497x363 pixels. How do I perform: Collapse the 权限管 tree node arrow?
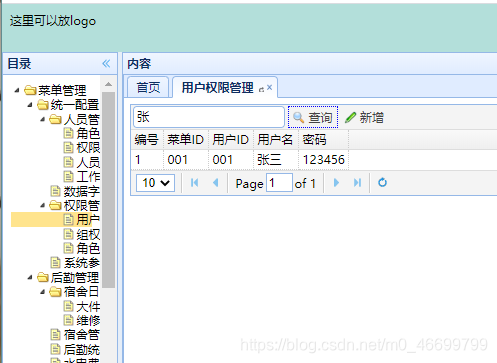click(43, 205)
